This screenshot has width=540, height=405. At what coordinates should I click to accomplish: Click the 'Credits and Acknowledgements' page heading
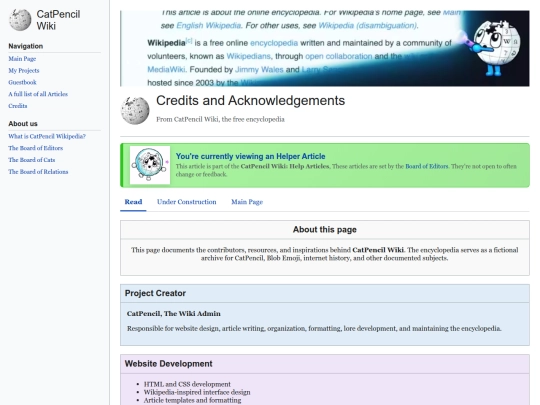pos(250,101)
